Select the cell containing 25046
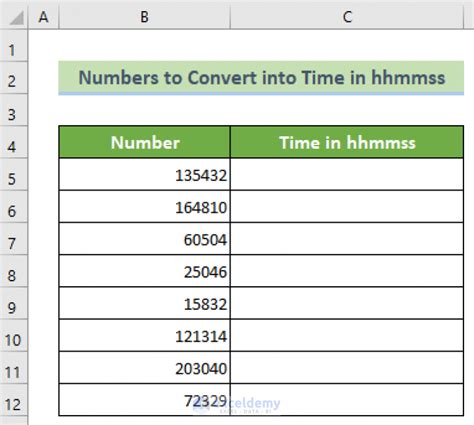This screenshot has width=474, height=425. [x=144, y=271]
